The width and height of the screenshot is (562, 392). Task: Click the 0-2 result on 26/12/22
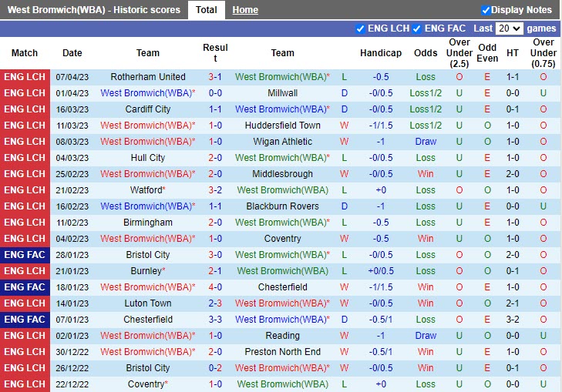[215, 367]
